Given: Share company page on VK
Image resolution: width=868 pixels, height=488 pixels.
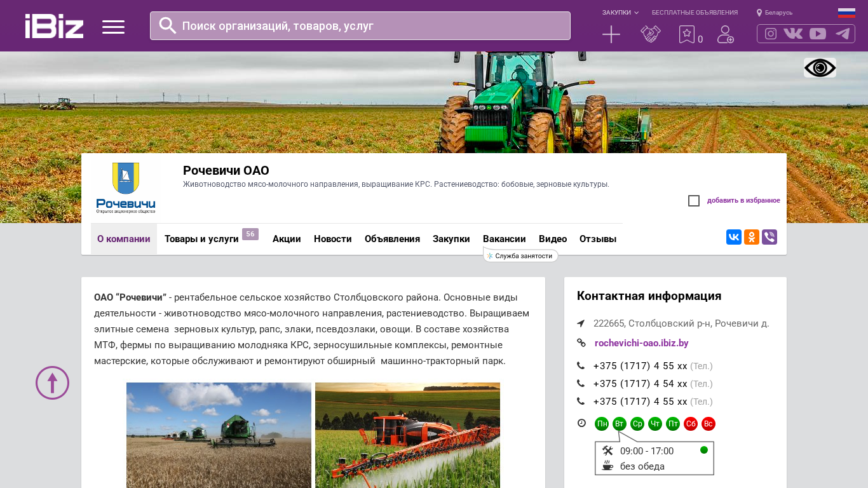Looking at the screenshot, I should (x=734, y=237).
